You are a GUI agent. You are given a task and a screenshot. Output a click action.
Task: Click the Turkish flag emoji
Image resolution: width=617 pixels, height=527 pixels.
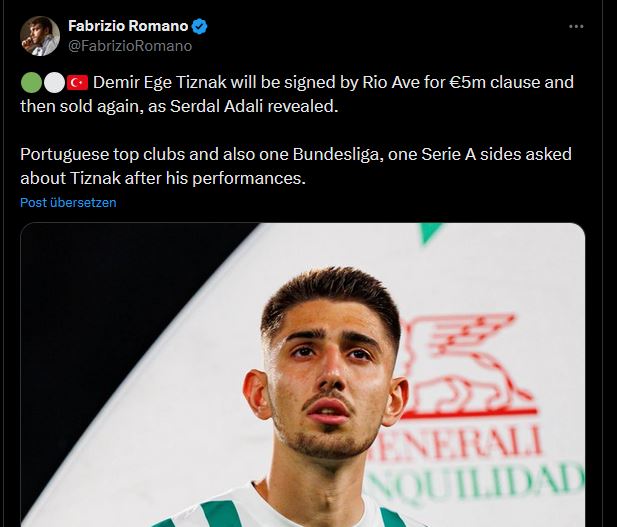click(x=77, y=82)
